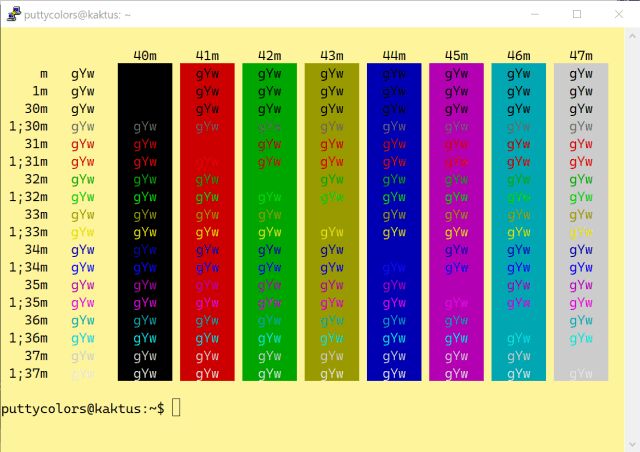Click the 47m column header text
The height and width of the screenshot is (452, 640).
(x=581, y=55)
